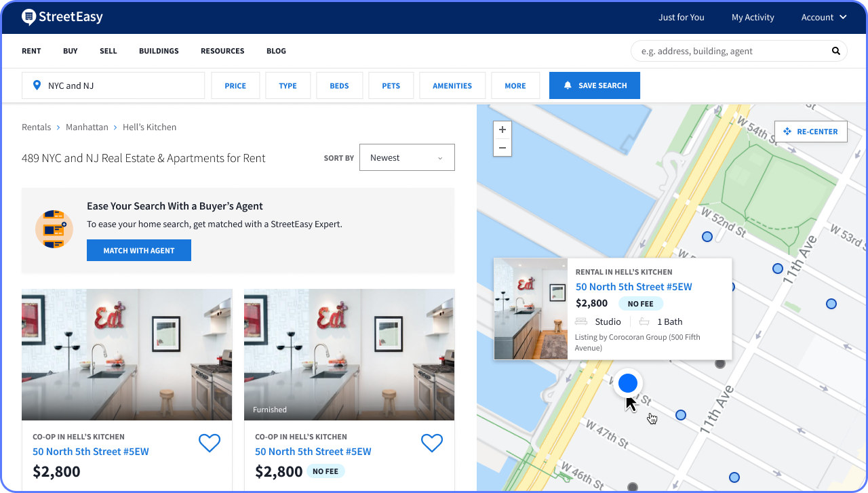This screenshot has width=868, height=493.
Task: Open the Furnished listing photo
Action: (349, 355)
